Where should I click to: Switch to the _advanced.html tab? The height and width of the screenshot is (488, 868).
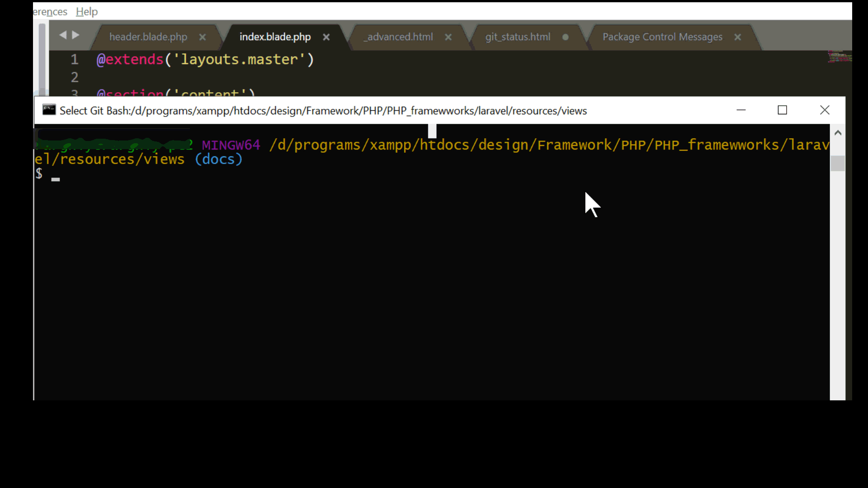[x=397, y=37]
